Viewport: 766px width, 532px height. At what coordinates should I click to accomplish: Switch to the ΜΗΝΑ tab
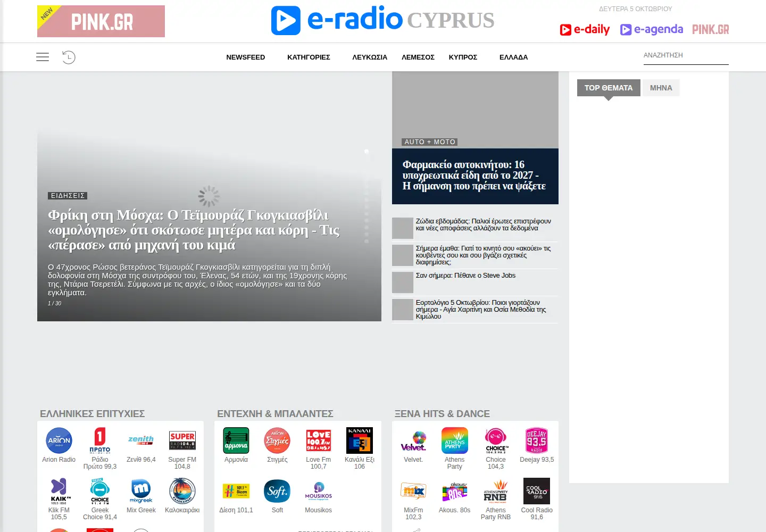pyautogui.click(x=661, y=88)
